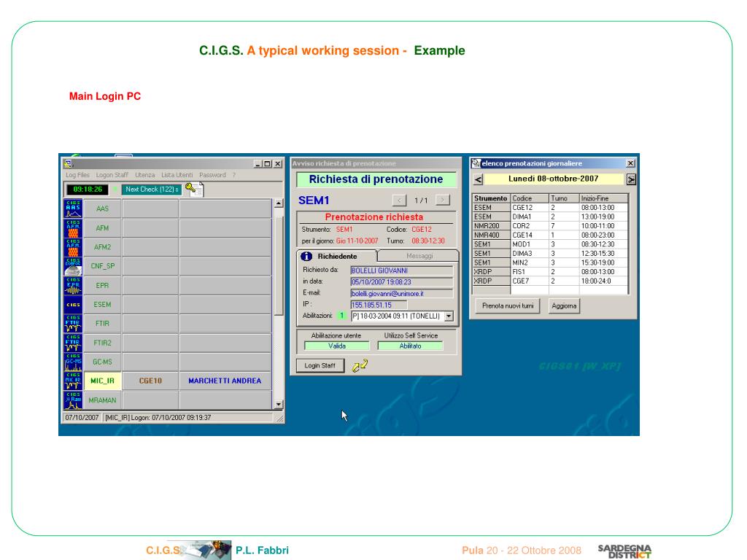Click the Abilitato self service status
The width and height of the screenshot is (747, 560).
tap(410, 346)
